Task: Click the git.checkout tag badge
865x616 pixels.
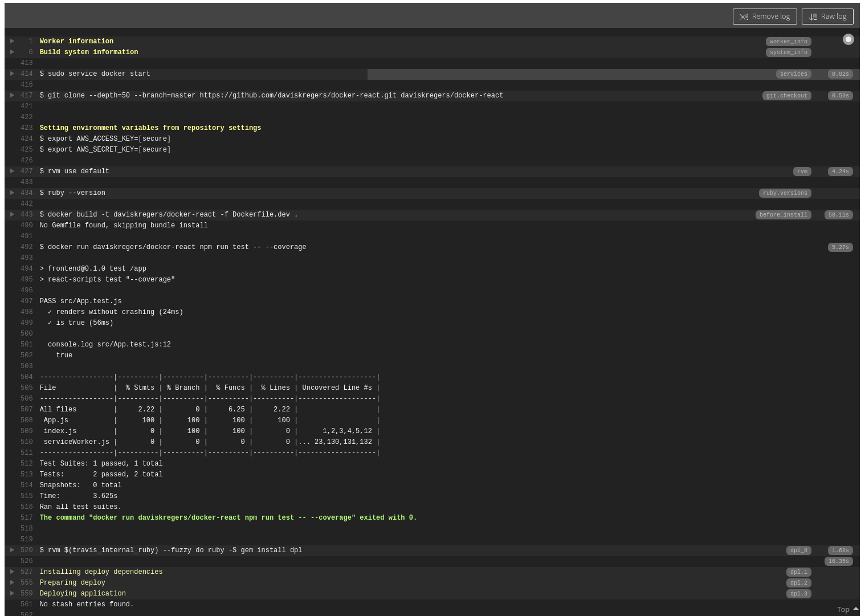Action: (x=786, y=96)
